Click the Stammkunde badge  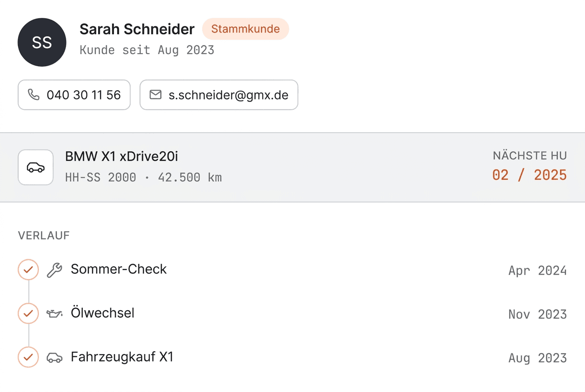245,29
